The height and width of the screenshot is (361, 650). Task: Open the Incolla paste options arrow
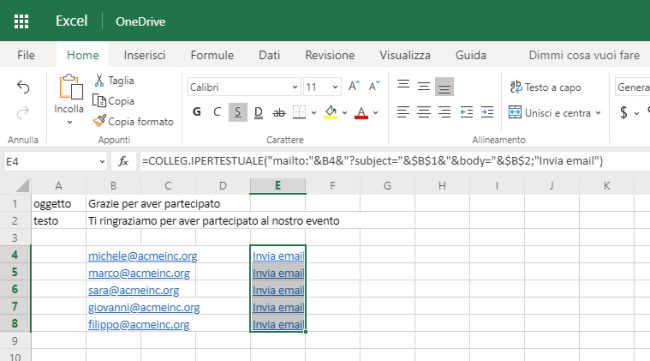(x=70, y=122)
